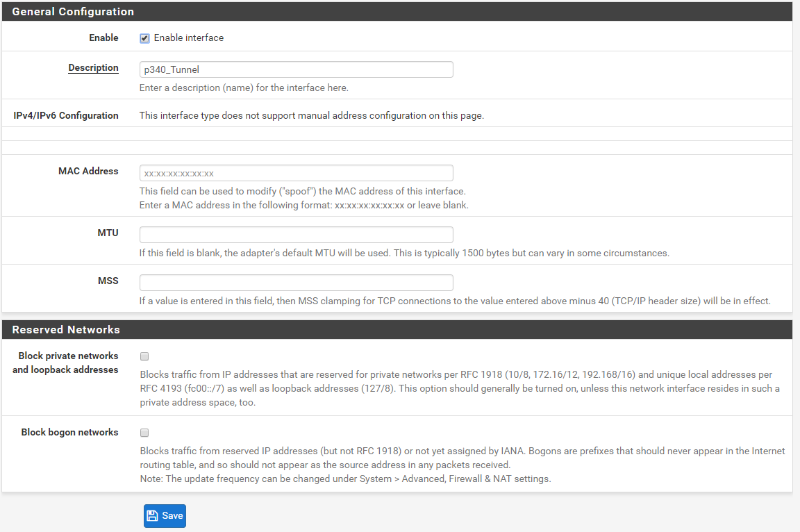Select the empty MTU input field
The height and width of the screenshot is (532, 800).
click(x=296, y=235)
